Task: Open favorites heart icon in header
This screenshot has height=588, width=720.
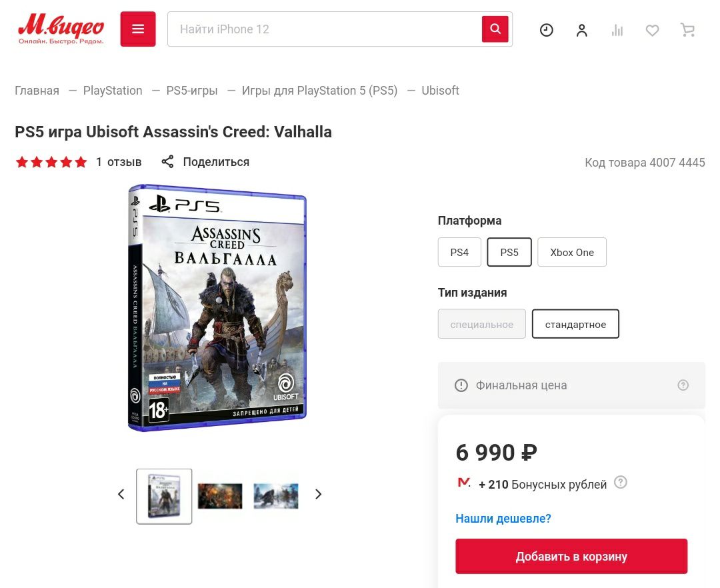Action: [x=652, y=30]
